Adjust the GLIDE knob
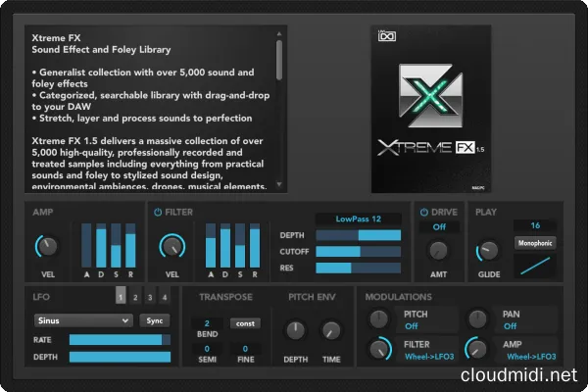This screenshot has width=588, height=392. pyautogui.click(x=488, y=251)
